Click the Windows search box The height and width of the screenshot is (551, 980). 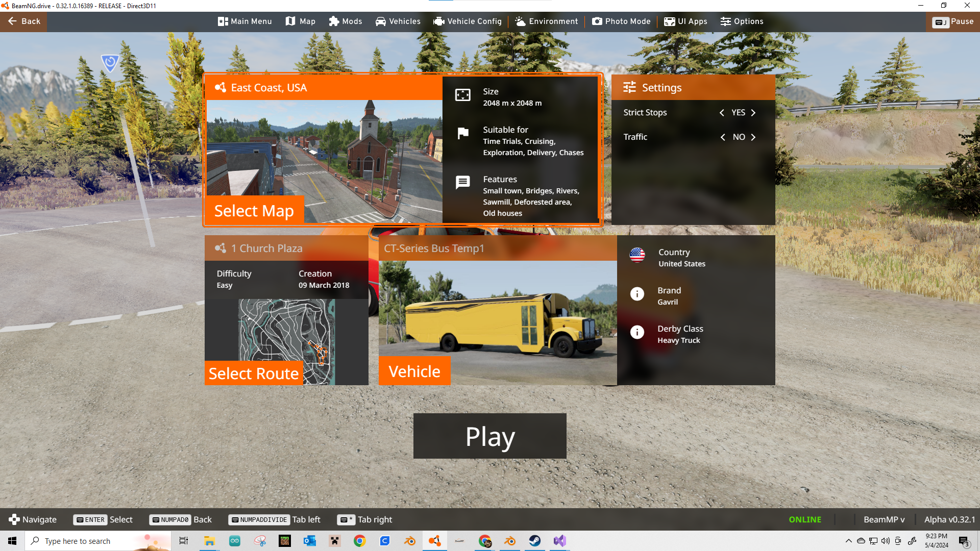pyautogui.click(x=98, y=541)
